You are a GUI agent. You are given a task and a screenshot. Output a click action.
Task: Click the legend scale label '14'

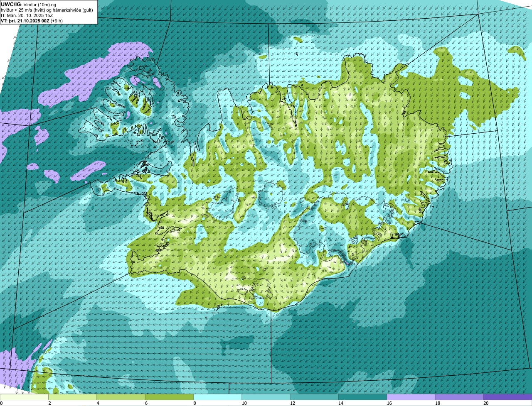pos(341,403)
